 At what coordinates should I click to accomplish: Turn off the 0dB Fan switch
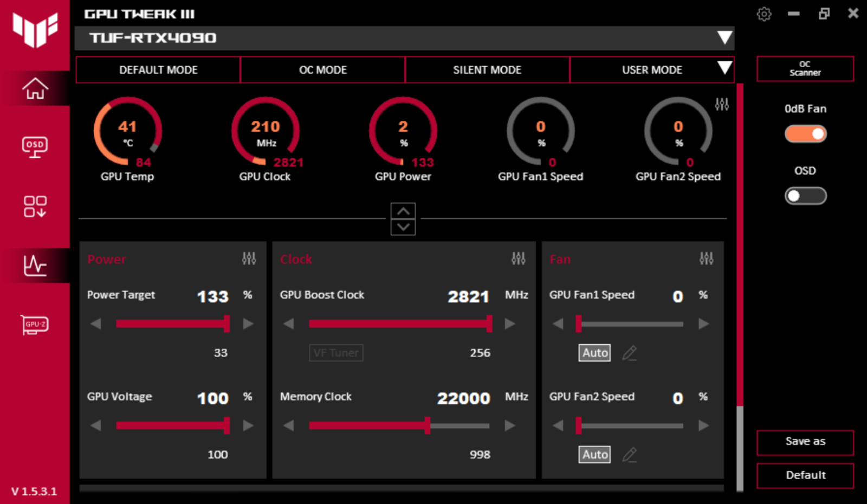(805, 134)
